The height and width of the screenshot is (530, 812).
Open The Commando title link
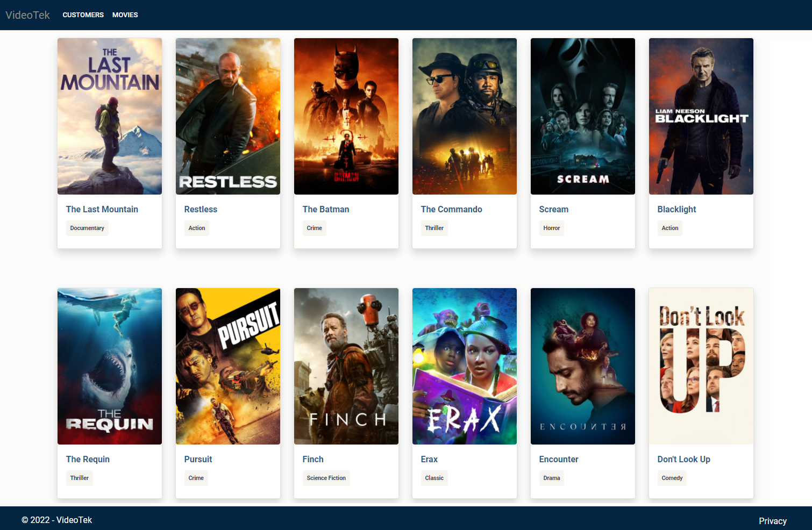click(x=452, y=210)
